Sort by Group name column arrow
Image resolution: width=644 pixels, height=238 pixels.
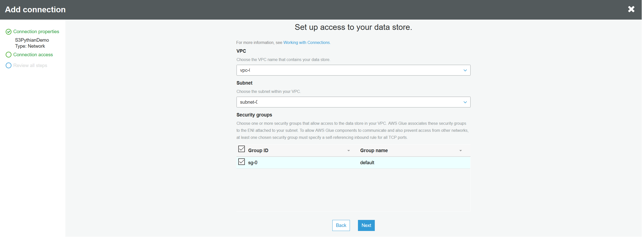(x=460, y=151)
